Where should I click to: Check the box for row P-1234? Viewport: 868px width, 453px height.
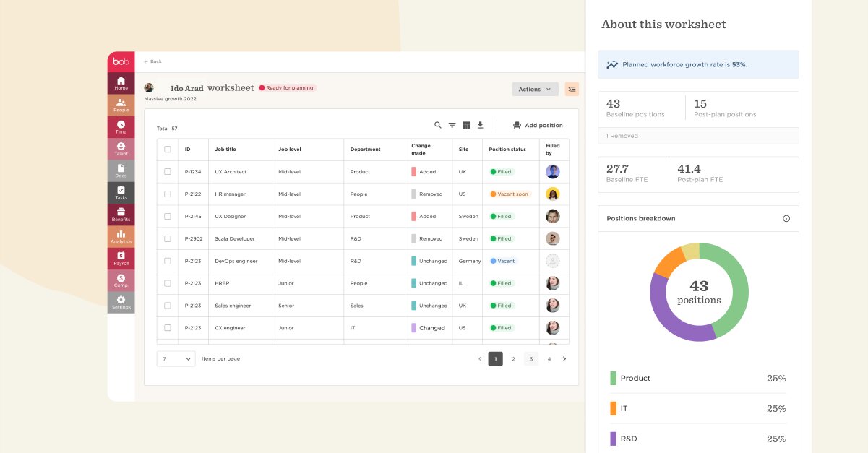click(168, 172)
